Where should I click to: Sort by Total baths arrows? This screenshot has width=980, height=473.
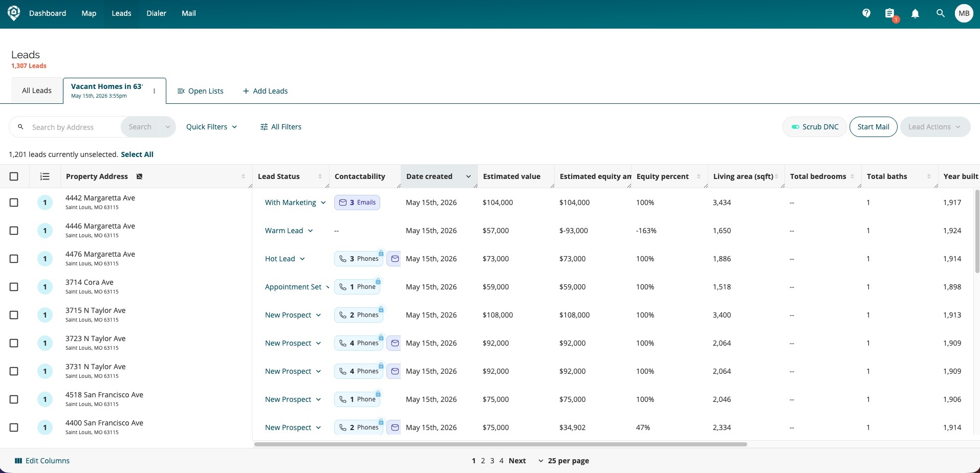coord(929,176)
